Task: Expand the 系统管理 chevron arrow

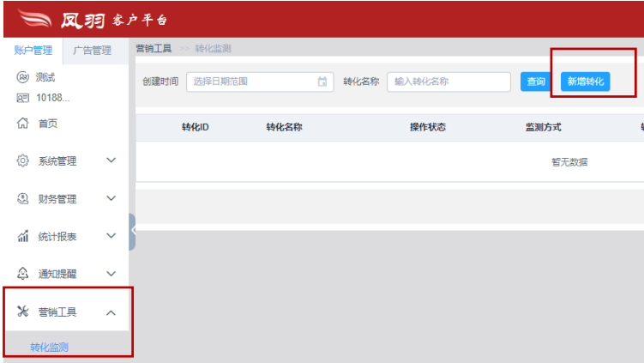Action: coord(111,160)
